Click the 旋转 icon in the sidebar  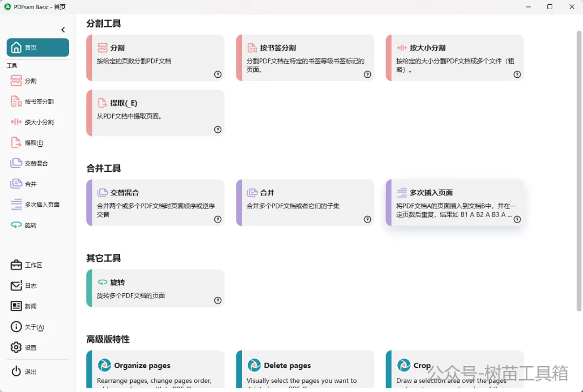(x=16, y=225)
